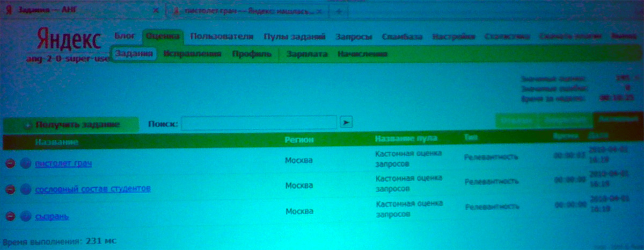
Task: Click Кастомная оценка запросов in the сызрань row
Action: (x=409, y=209)
